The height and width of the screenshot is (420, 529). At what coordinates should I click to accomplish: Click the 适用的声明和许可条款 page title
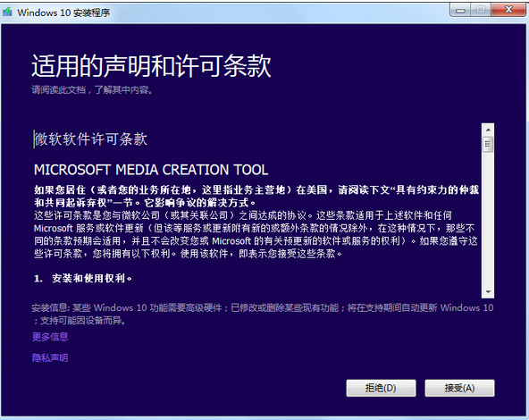point(151,65)
